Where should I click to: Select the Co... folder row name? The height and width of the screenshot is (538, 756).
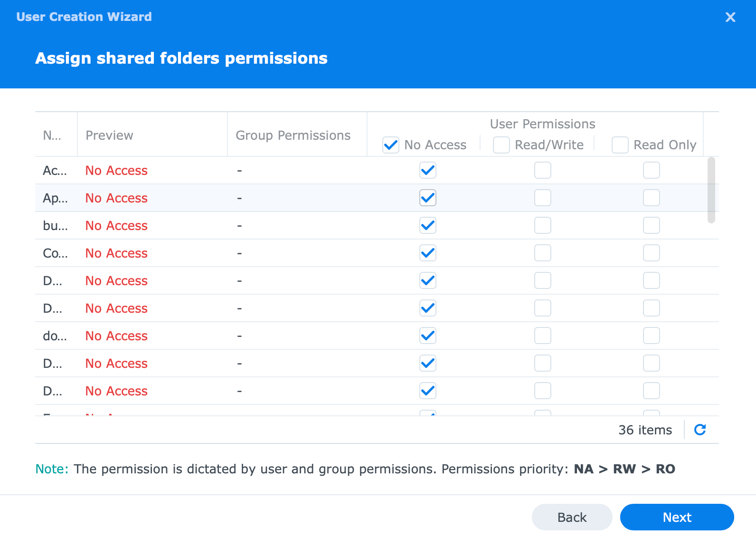pos(55,253)
